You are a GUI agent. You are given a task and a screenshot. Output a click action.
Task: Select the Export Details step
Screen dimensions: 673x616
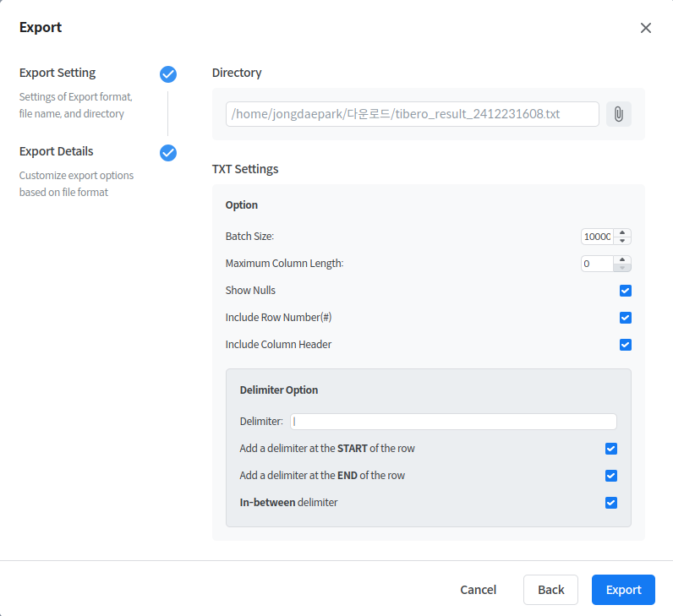57,151
